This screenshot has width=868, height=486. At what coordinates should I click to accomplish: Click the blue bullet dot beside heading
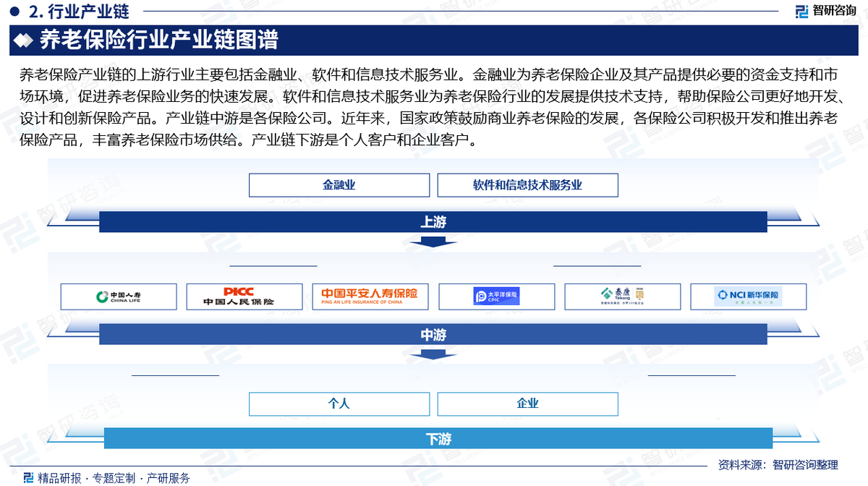point(14,11)
